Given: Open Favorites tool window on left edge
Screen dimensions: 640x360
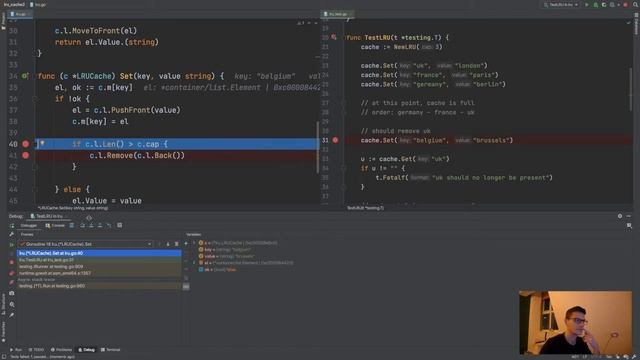Looking at the screenshot, I should pos(3,332).
